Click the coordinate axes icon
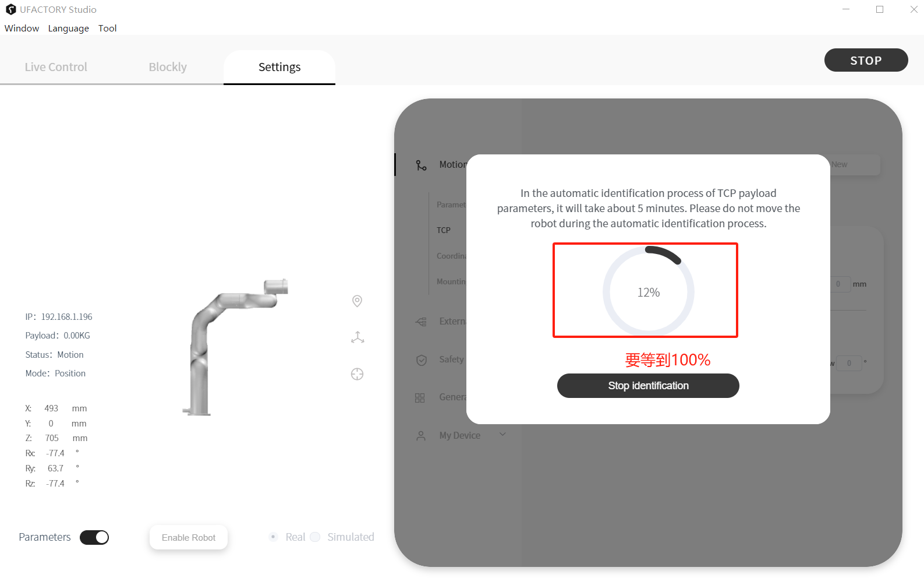Image resolution: width=924 pixels, height=578 pixels. [357, 337]
